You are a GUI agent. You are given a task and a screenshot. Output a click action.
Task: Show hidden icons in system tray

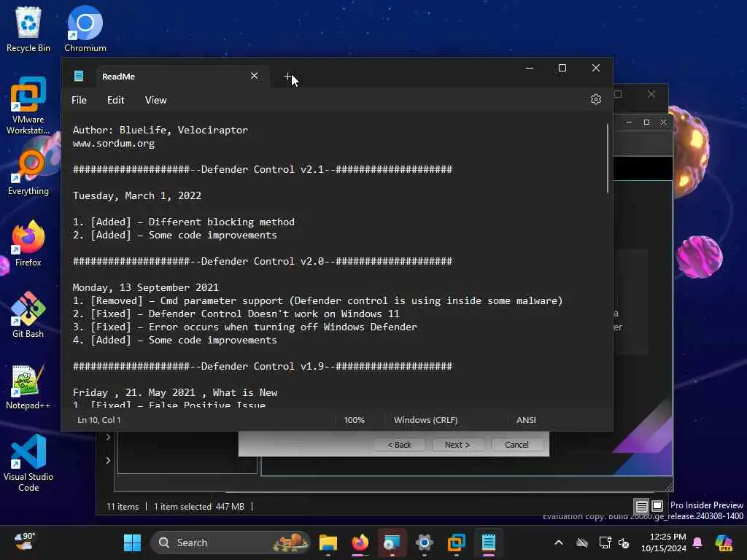(559, 542)
